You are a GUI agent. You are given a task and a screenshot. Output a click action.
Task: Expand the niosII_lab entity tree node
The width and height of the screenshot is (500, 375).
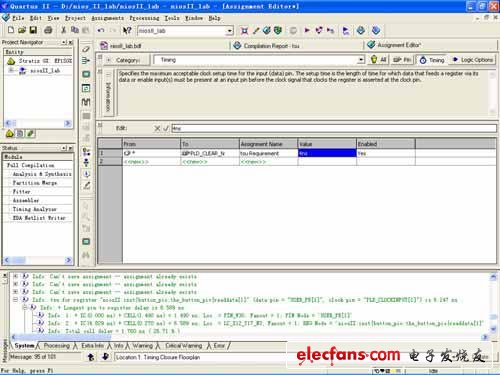point(11,70)
